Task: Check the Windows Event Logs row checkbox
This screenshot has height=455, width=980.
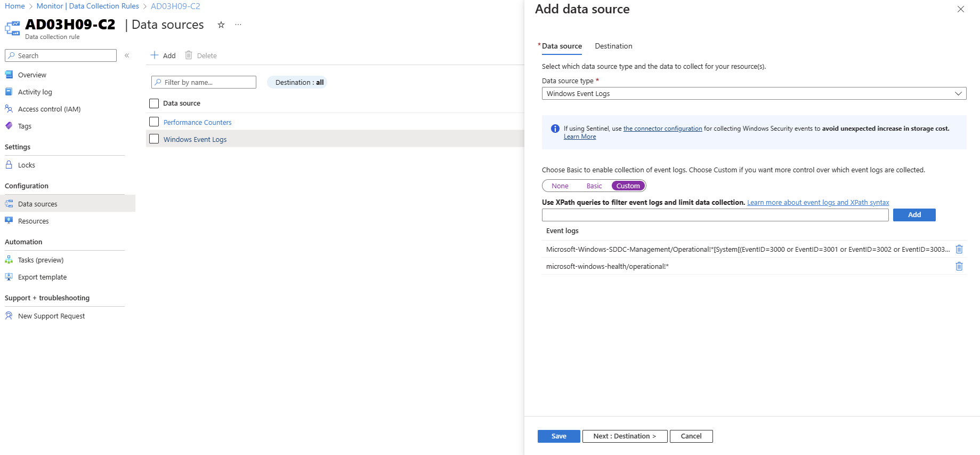Action: click(154, 139)
